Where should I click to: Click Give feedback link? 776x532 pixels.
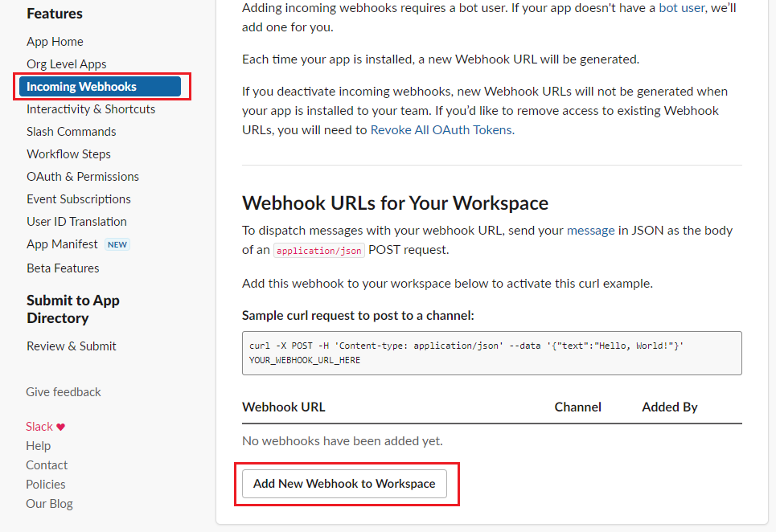[x=64, y=392]
